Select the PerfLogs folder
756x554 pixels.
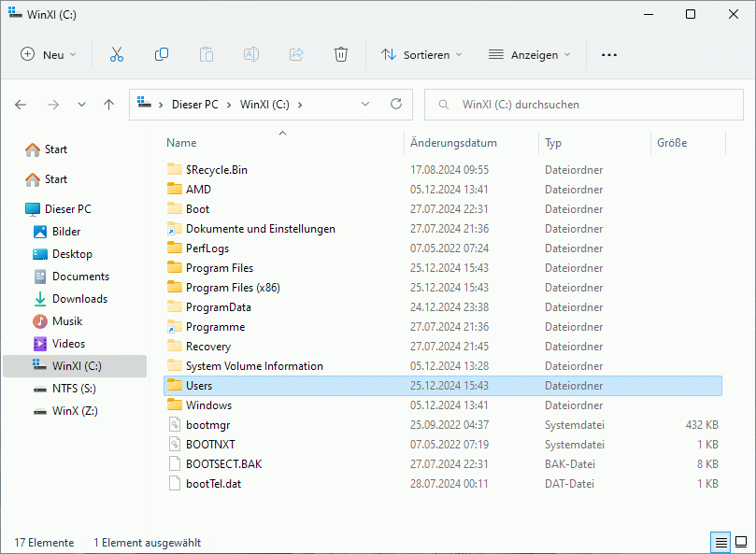point(443,249)
